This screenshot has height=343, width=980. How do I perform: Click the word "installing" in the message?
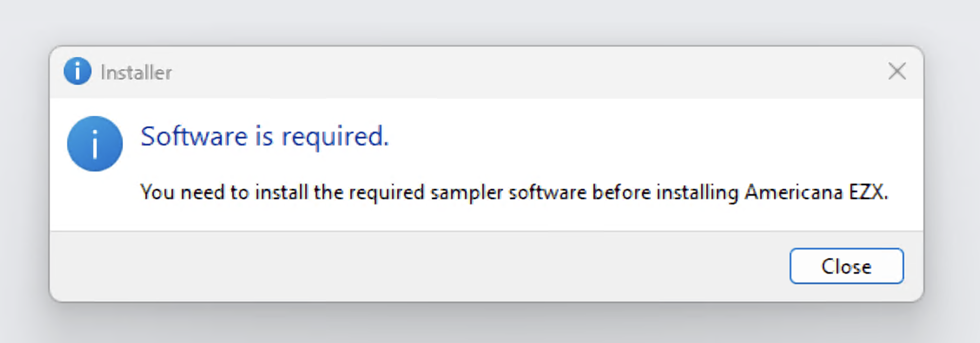point(697,193)
